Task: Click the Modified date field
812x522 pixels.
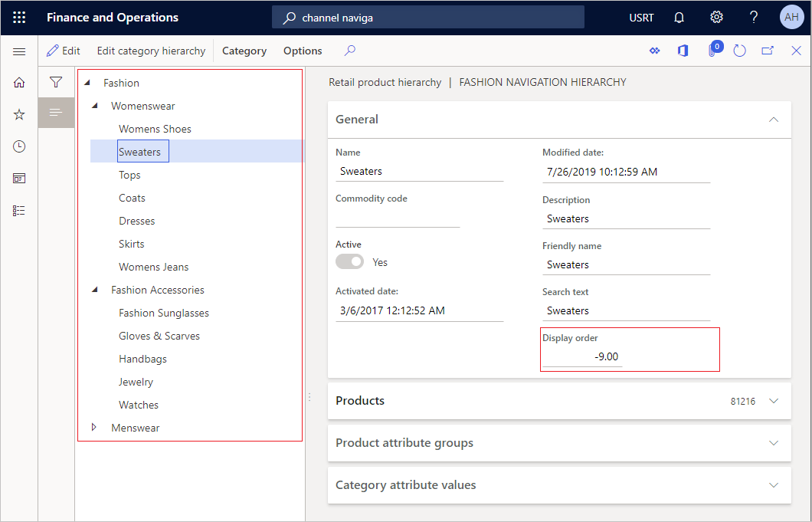Action: pos(626,172)
